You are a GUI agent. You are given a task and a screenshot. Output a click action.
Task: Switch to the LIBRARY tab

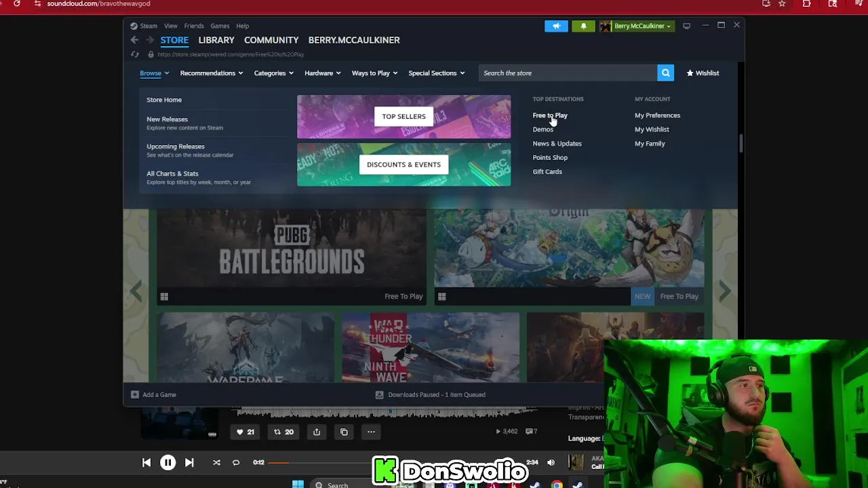pyautogui.click(x=216, y=40)
